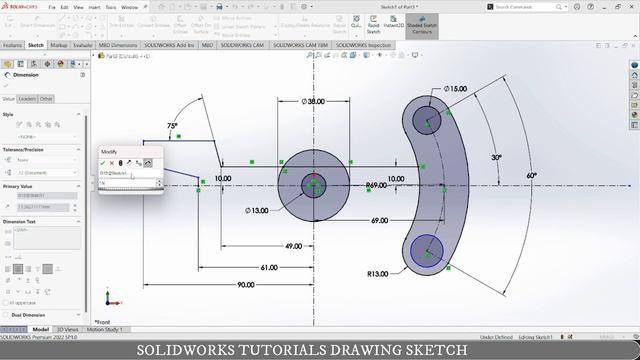Open the Sketch ribbon tab
The height and width of the screenshot is (360, 640).
(36, 45)
